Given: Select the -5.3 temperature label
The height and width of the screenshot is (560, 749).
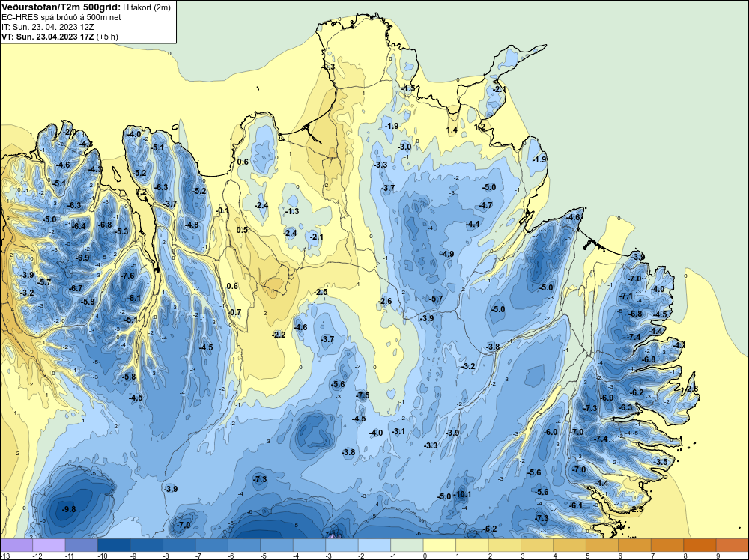Looking at the screenshot, I should pos(122,231).
